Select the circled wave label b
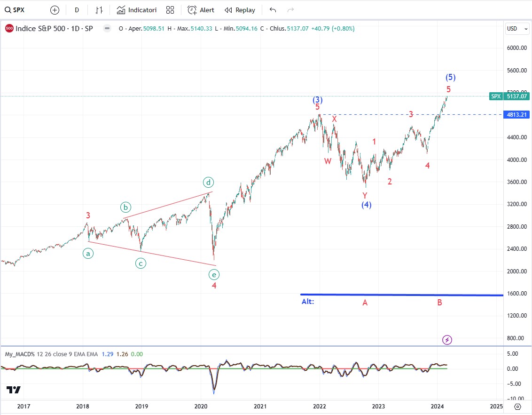The height and width of the screenshot is (415, 532). (x=125, y=207)
